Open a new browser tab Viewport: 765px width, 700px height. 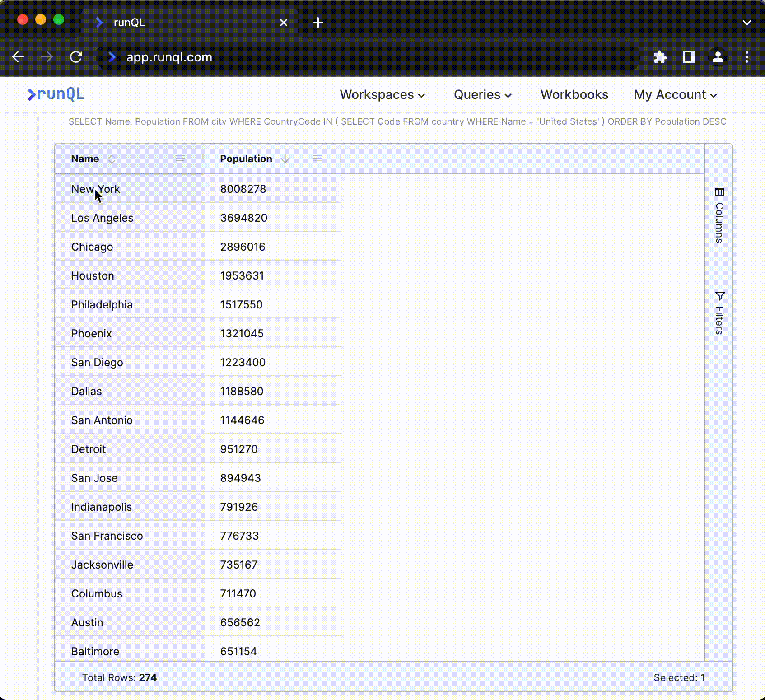318,23
